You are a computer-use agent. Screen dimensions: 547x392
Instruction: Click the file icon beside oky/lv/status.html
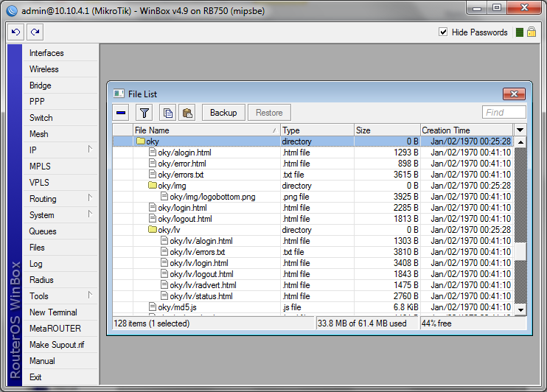(164, 295)
